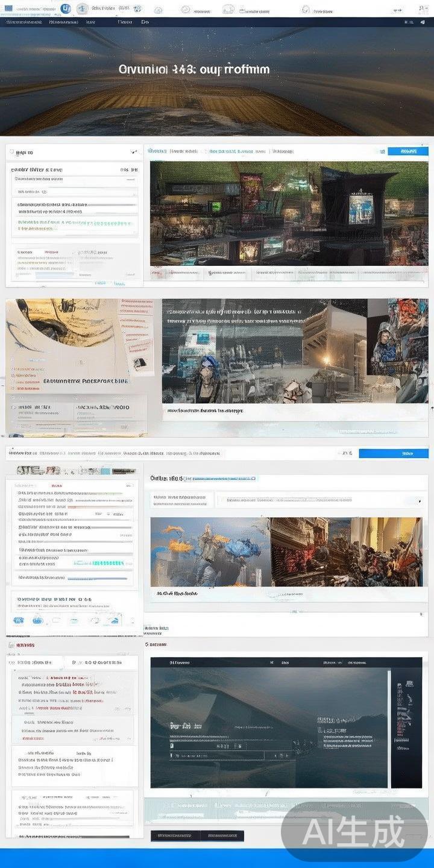The width and height of the screenshot is (434, 868).
Task: Select the second item in the dark navigation bar
Action: point(63,22)
